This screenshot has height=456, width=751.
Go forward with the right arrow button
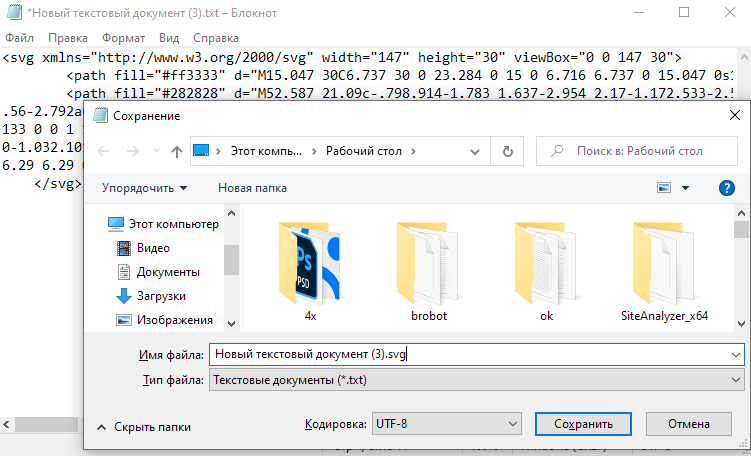[x=132, y=151]
